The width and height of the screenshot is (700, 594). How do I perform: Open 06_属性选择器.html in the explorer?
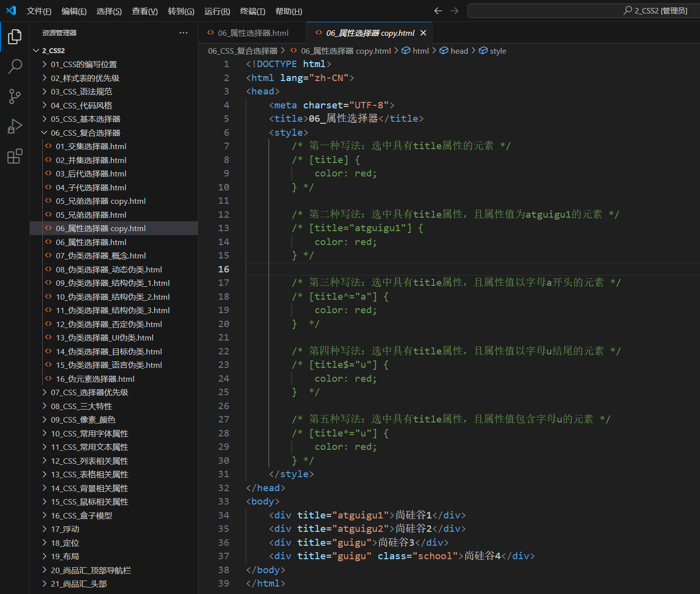pos(114,242)
